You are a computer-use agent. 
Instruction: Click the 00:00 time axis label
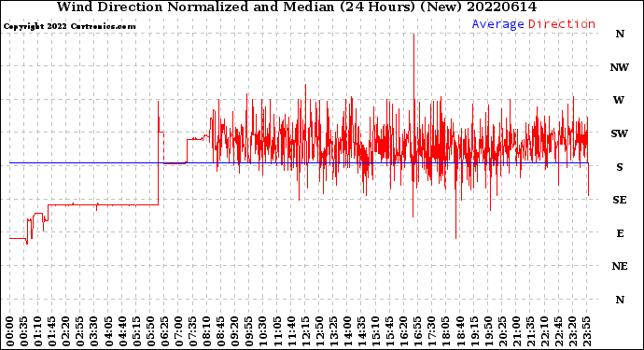point(10,331)
